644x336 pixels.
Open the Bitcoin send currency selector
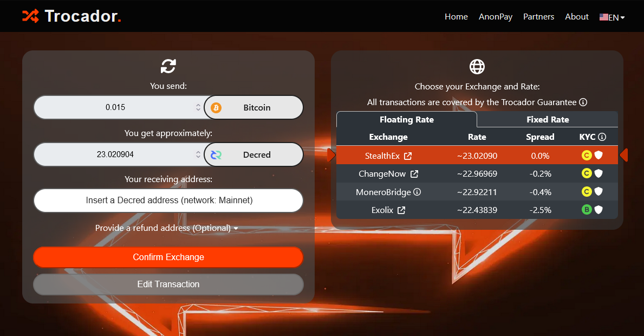pyautogui.click(x=254, y=108)
